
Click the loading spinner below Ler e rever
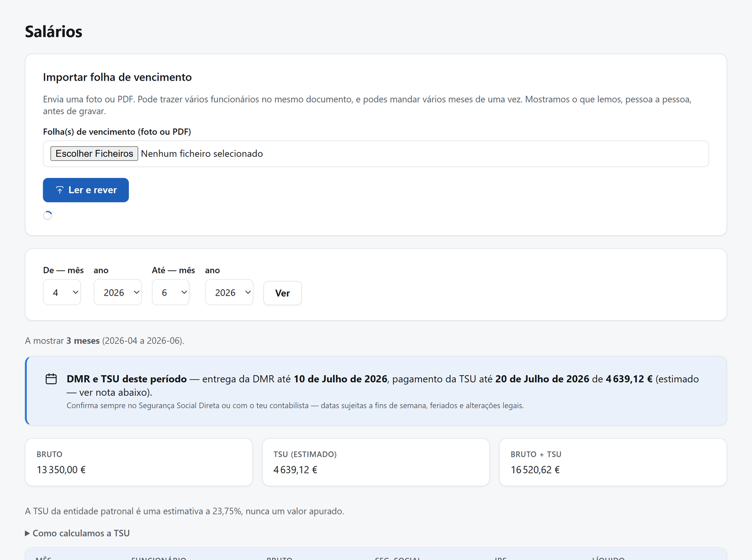(x=48, y=215)
